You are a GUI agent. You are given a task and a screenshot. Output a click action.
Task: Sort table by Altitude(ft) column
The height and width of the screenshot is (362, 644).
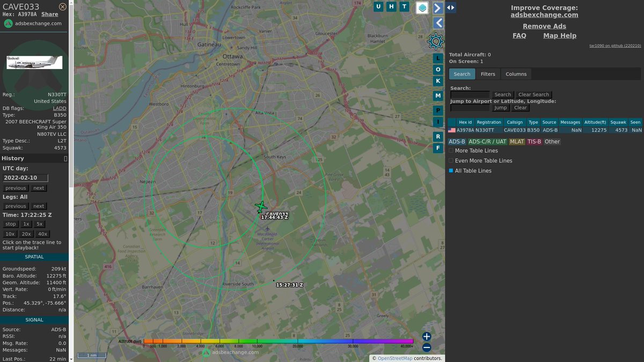(595, 122)
